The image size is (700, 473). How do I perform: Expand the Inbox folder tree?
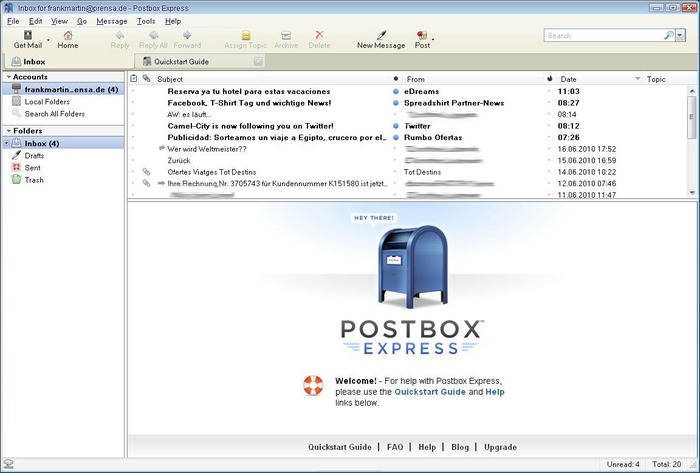(6, 143)
